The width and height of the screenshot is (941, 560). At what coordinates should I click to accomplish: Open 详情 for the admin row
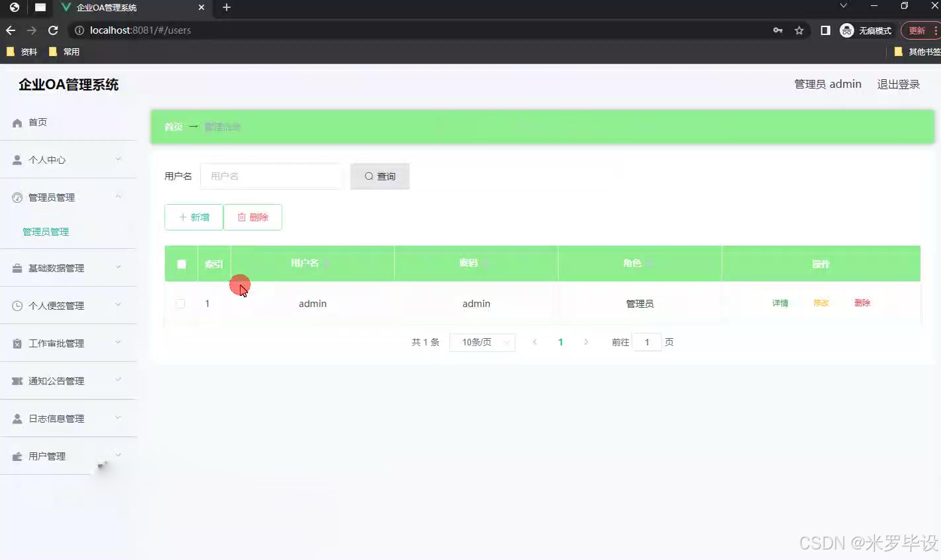[780, 303]
